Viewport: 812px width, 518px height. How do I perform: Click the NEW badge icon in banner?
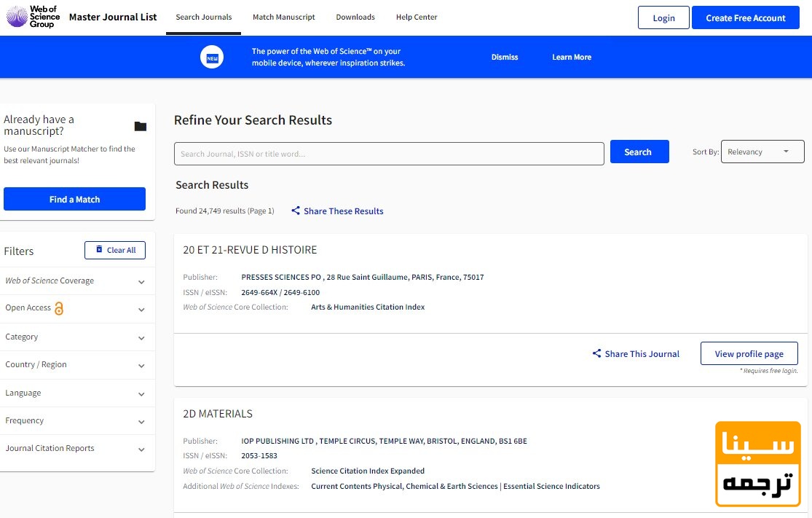[212, 57]
